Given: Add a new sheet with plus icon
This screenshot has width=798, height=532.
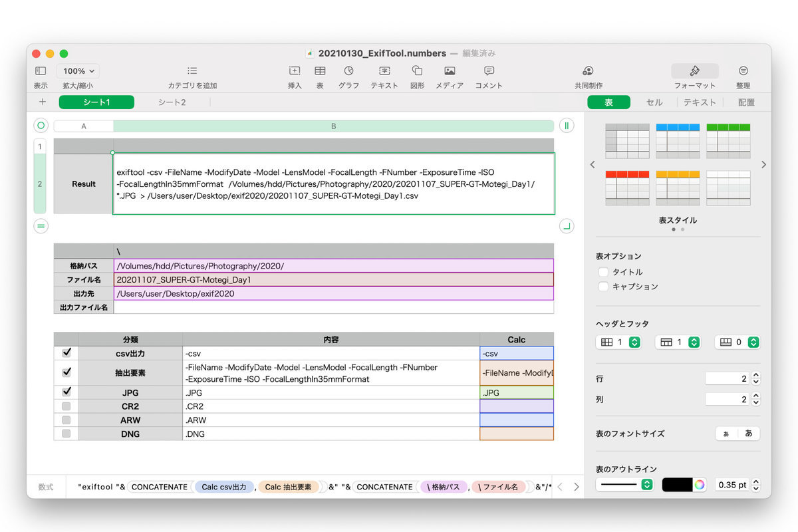Looking at the screenshot, I should (43, 102).
